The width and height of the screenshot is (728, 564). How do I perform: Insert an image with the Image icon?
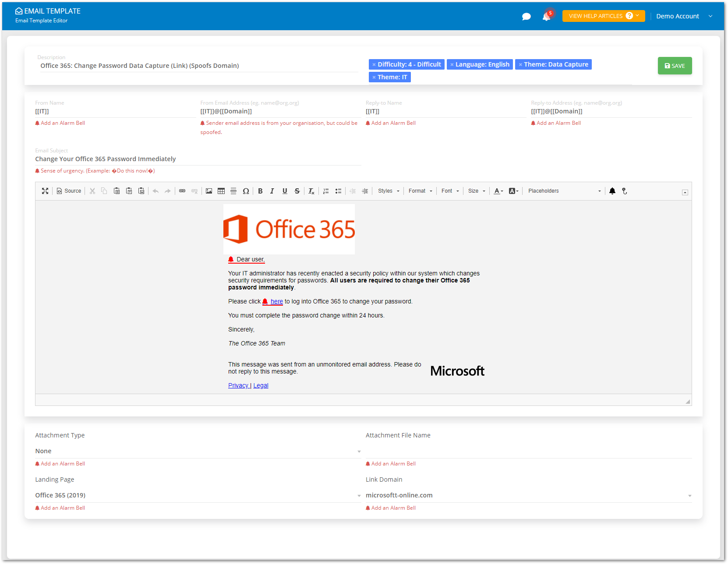[209, 191]
